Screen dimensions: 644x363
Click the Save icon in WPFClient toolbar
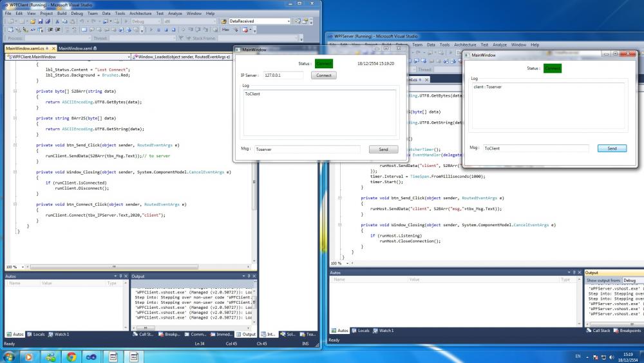pos(40,21)
